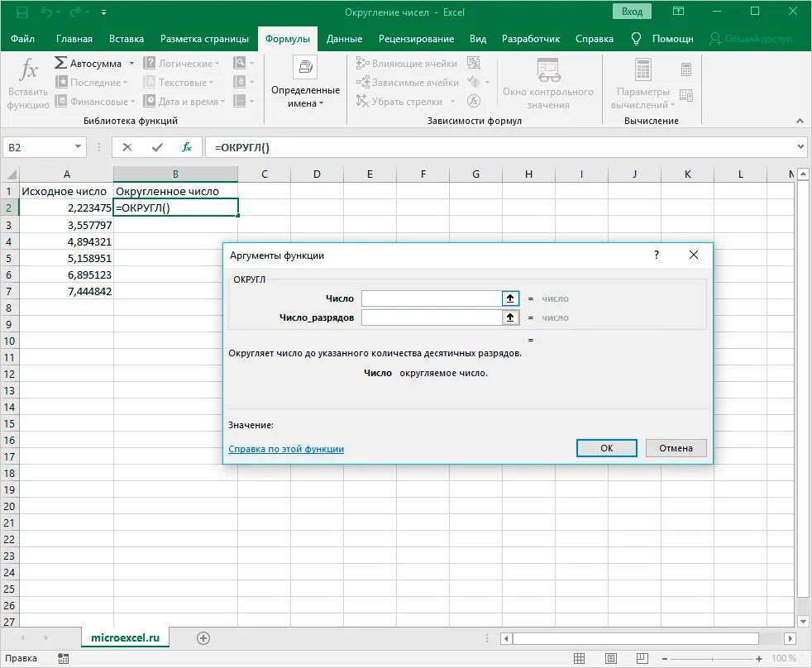
Task: Select cell containing 2,223475
Action: pyautogui.click(x=66, y=208)
